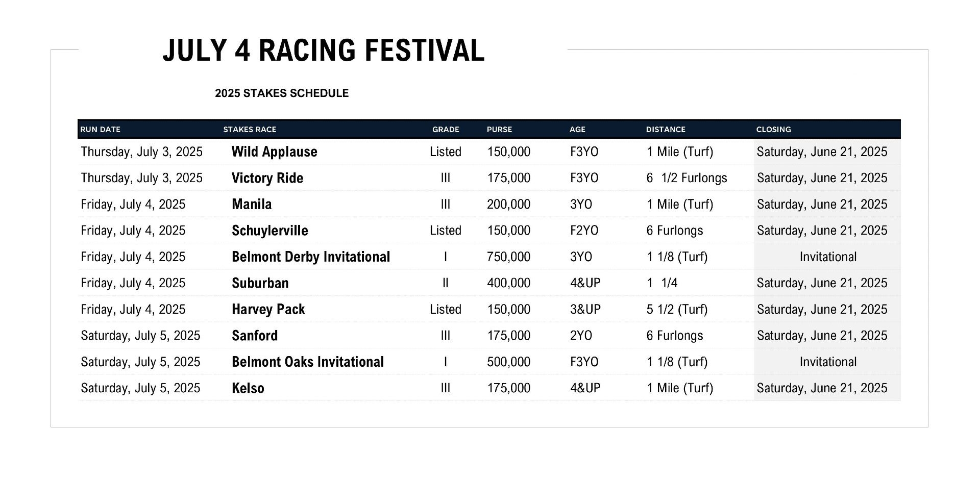This screenshot has height=480, width=980.
Task: Click the Manila race name
Action: [x=252, y=204]
